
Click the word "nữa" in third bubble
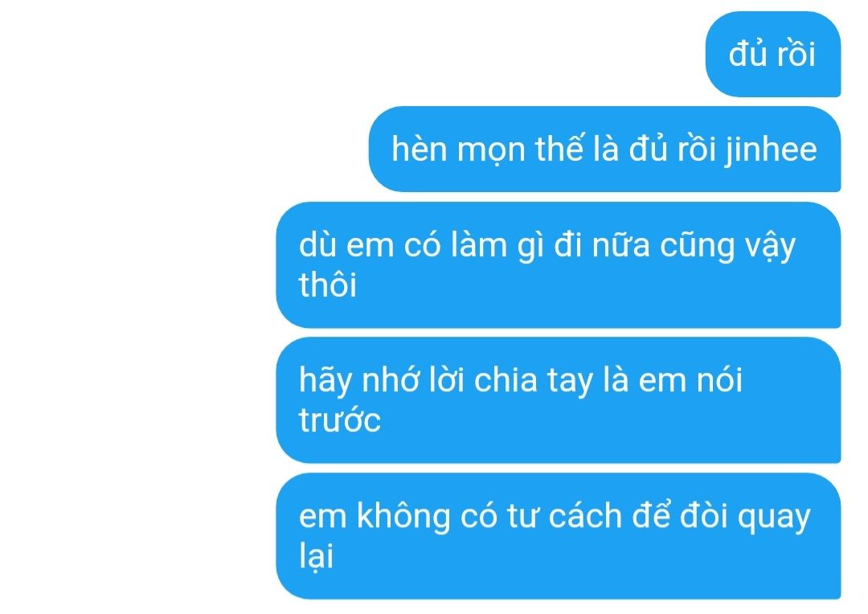click(620, 245)
